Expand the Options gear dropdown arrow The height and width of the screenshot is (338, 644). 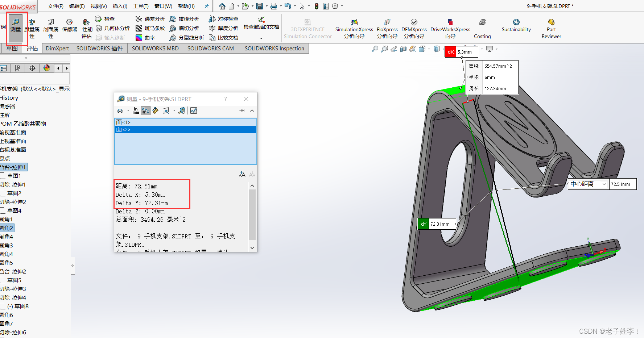coord(342,6)
